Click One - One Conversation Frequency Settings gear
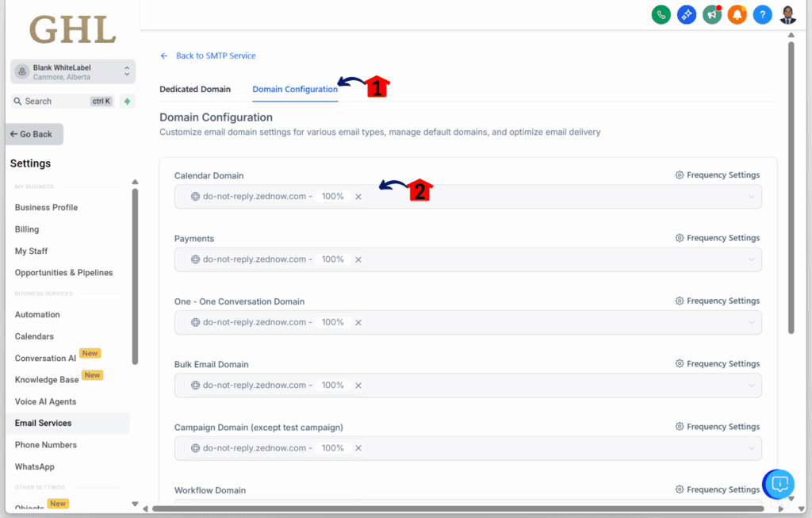Screen dimensions: 812x518 [680, 301]
